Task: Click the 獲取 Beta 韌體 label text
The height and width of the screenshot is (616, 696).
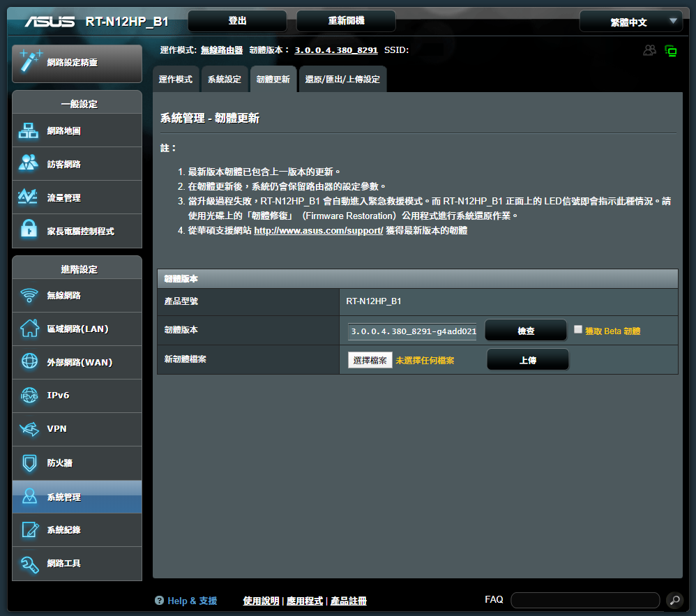Action: [612, 331]
